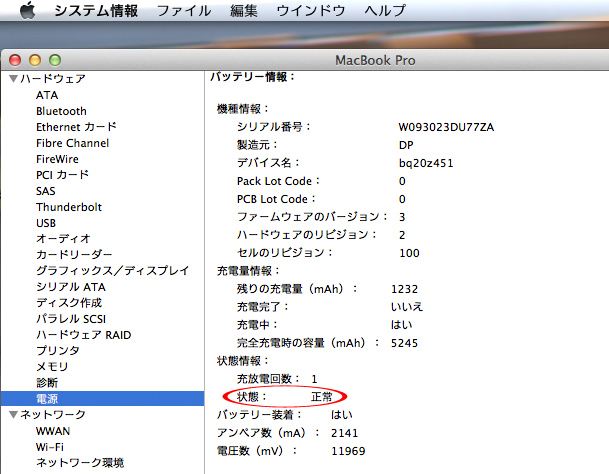Click the 充電中 label

pos(258,325)
